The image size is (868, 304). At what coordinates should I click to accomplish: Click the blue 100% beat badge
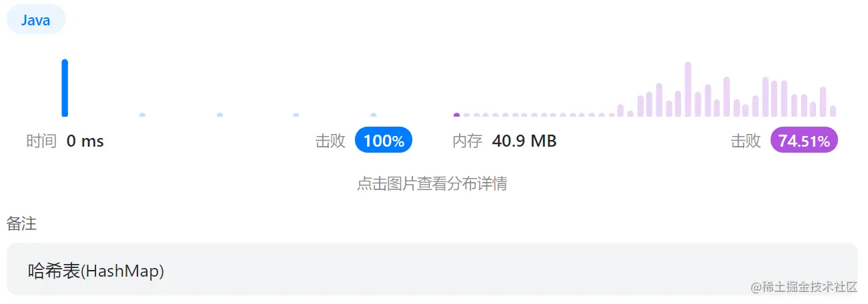tap(384, 141)
